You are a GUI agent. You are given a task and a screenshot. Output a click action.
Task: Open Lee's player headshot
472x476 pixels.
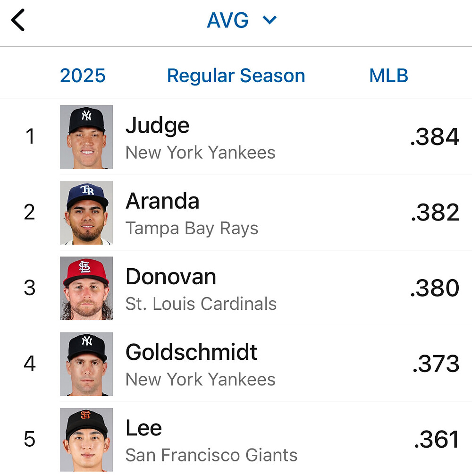[86, 439]
